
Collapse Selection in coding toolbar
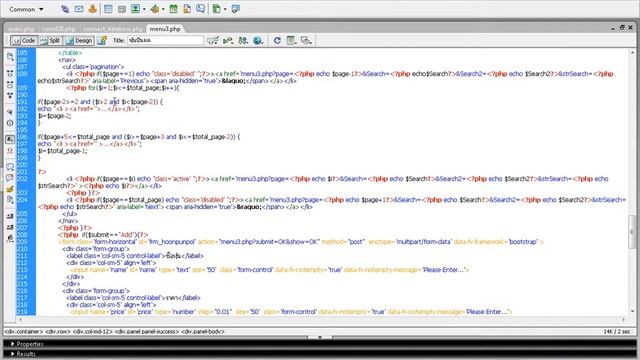[10, 84]
